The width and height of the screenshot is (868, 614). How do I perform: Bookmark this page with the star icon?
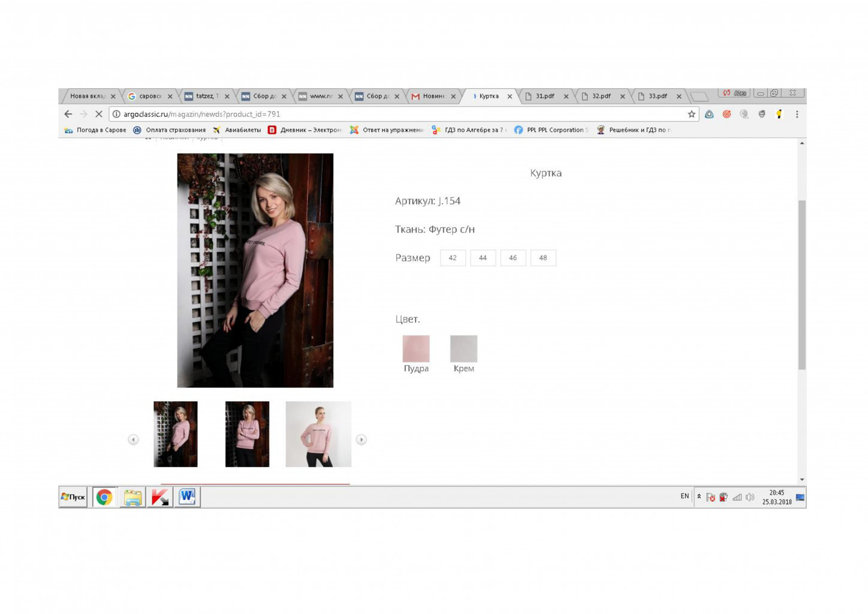691,114
